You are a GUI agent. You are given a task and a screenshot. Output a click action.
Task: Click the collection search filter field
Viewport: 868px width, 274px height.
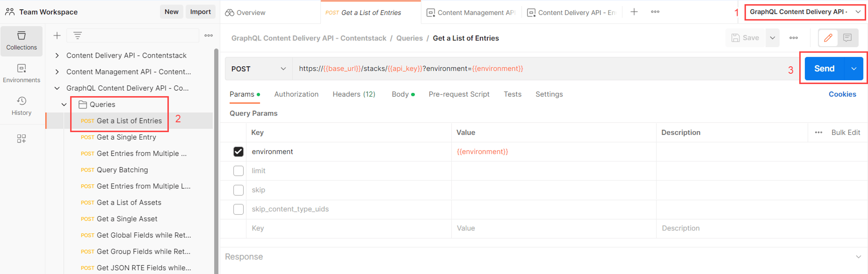(132, 35)
